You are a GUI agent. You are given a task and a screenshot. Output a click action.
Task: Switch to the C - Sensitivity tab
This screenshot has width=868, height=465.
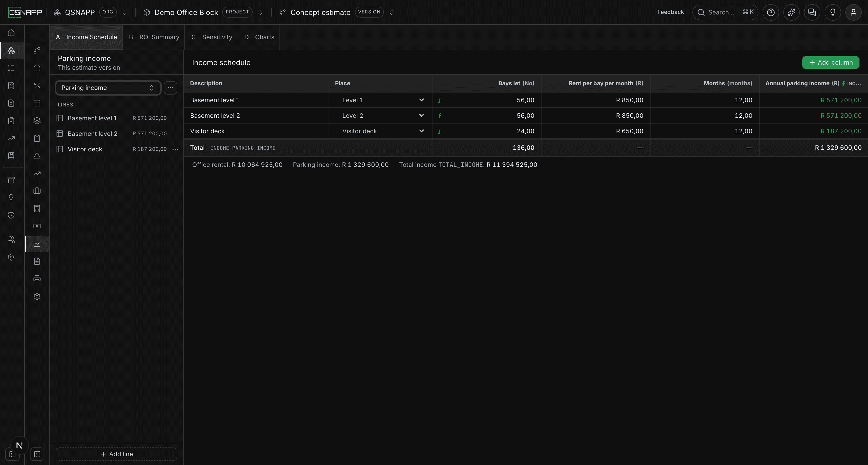tap(212, 37)
